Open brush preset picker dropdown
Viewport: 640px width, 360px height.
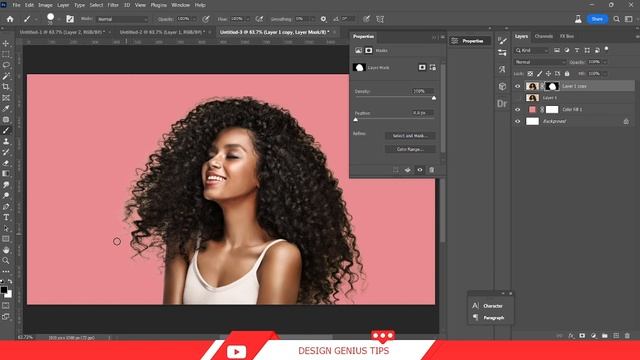(59, 19)
